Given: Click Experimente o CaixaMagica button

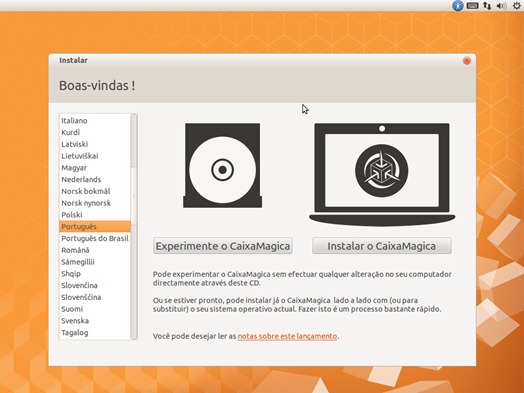Looking at the screenshot, I should 223,246.
